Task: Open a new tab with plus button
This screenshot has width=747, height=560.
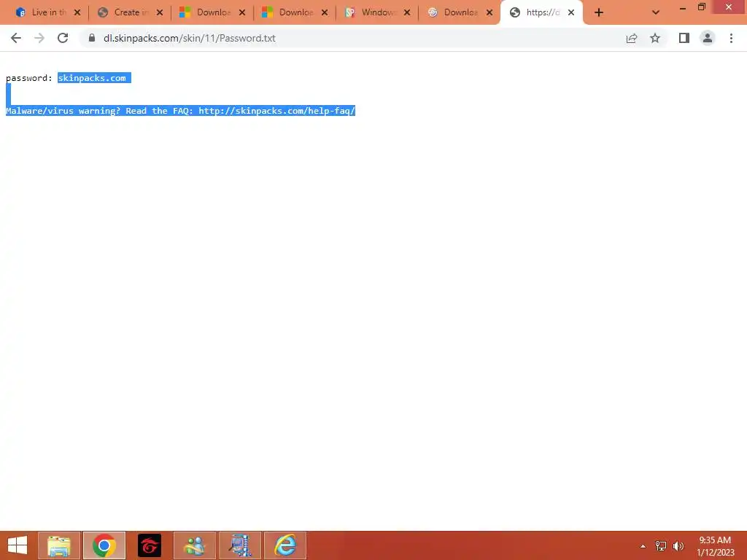Action: pyautogui.click(x=599, y=13)
